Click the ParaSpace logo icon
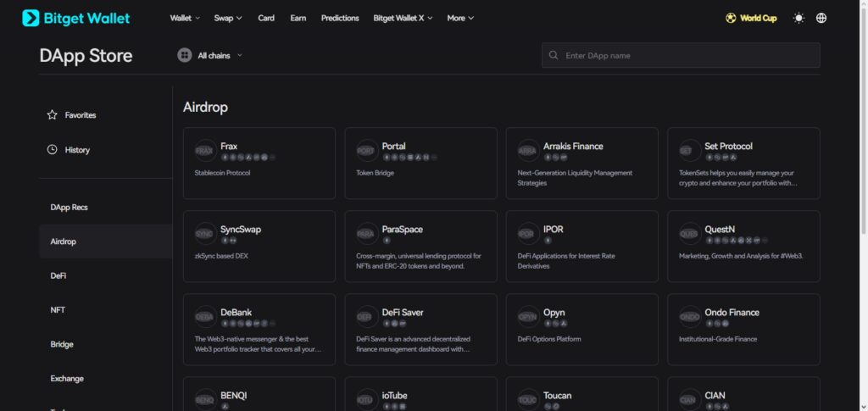The width and height of the screenshot is (868, 411). coord(366,233)
